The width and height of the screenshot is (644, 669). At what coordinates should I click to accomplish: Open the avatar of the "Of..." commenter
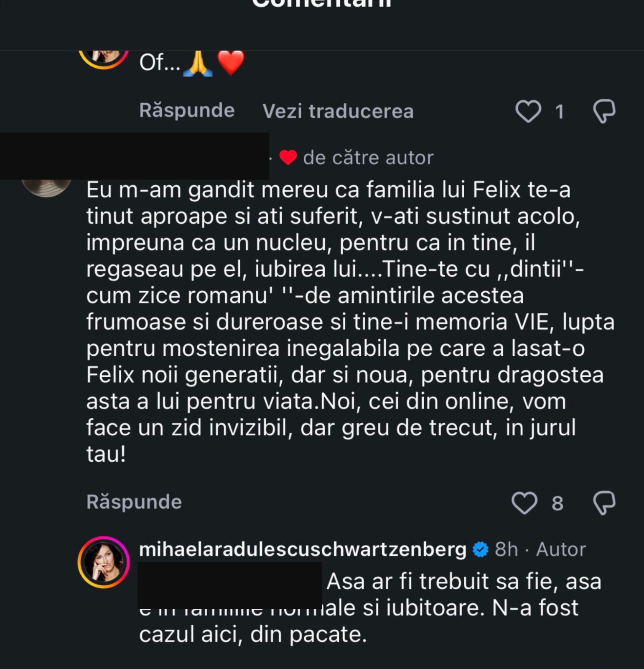coord(104,58)
